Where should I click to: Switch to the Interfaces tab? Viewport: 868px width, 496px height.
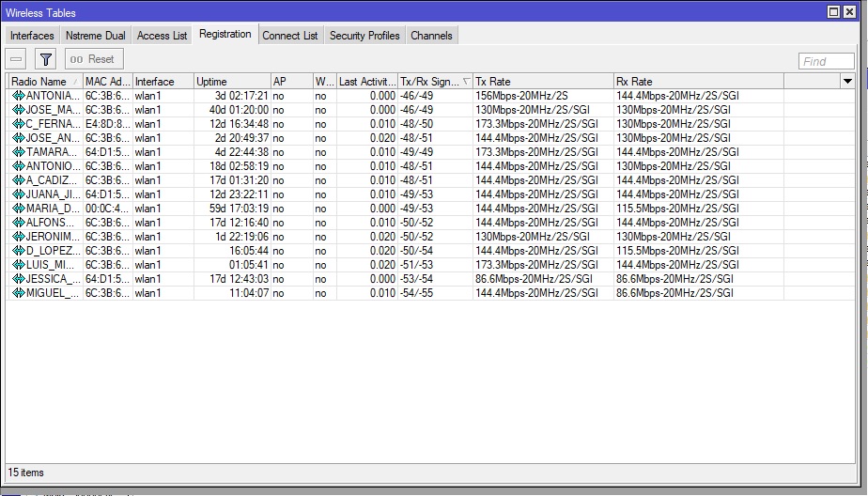point(32,36)
